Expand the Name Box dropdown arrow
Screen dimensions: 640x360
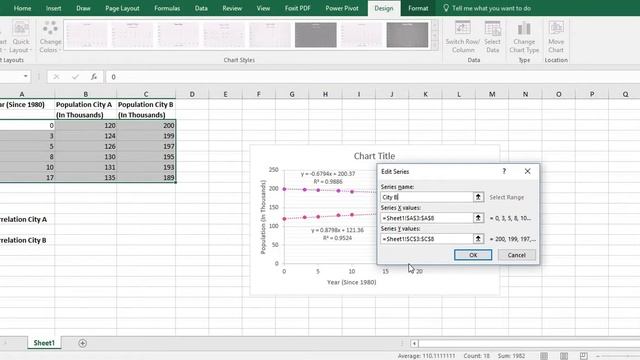[x=26, y=76]
